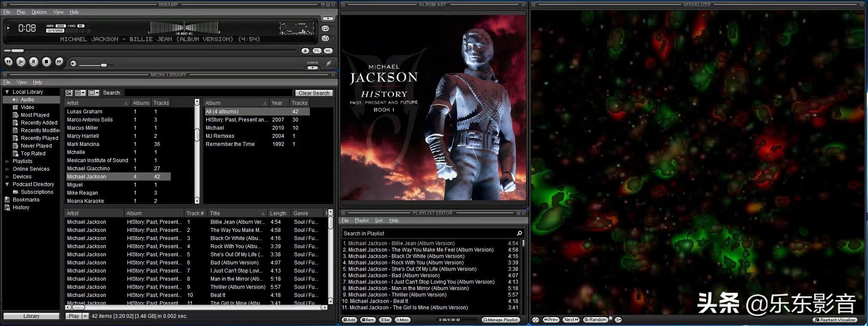Select the Audio library item icon
The width and height of the screenshot is (868, 326).
15,100
